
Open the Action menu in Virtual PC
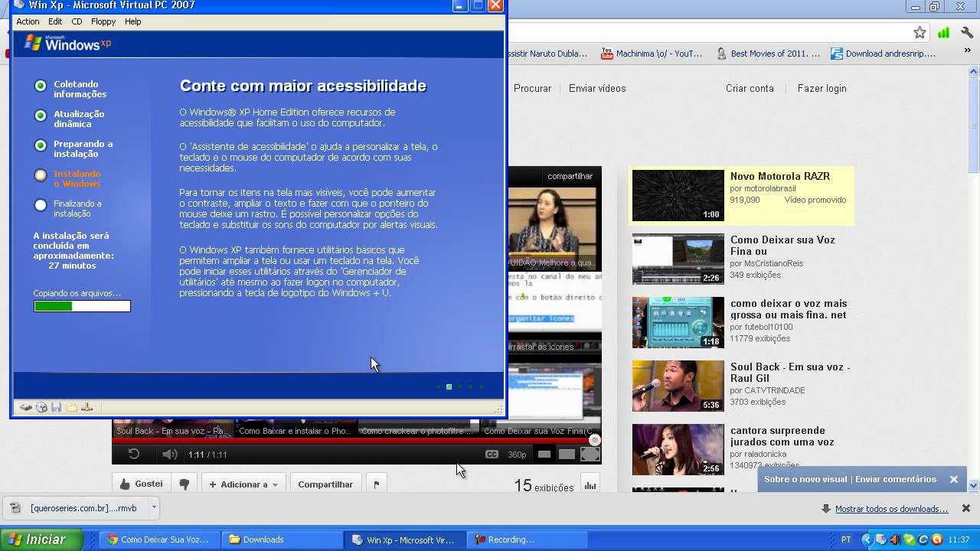(28, 21)
